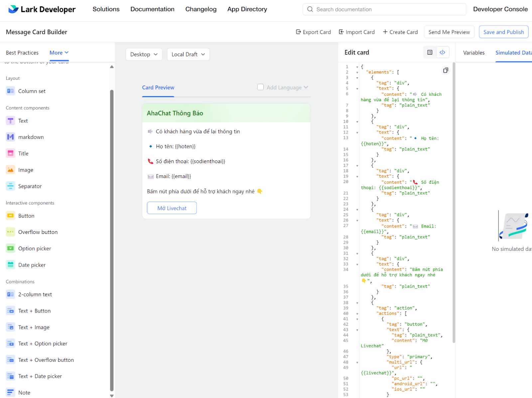
Task: Click the search magnifier icon
Action: 310,9
